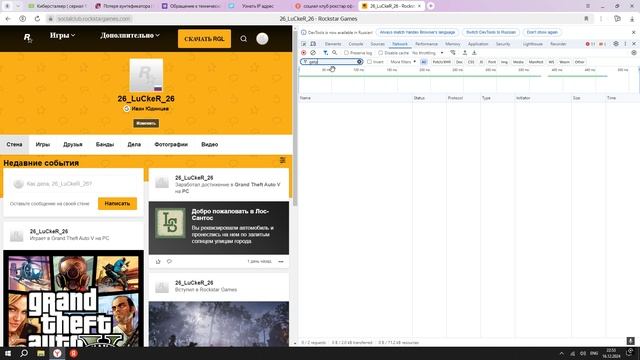This screenshot has width=640, height=360.
Task: Open Windows taskbar search
Action: (24, 353)
